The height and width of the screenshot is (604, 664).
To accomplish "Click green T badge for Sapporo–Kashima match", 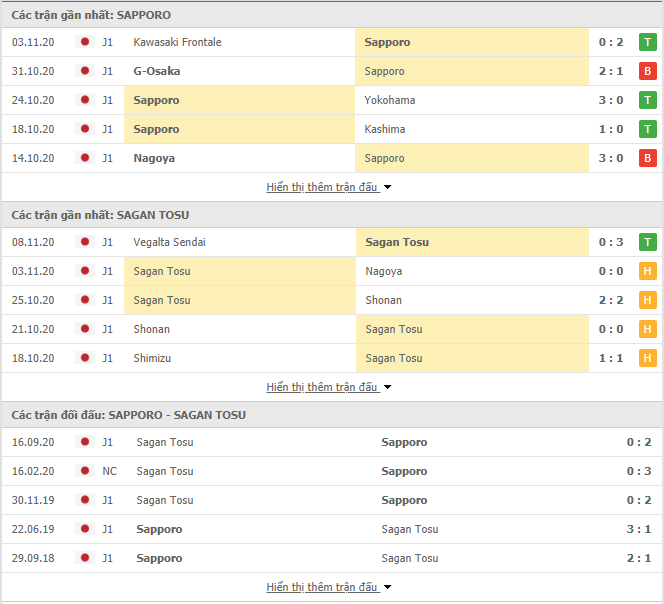I will click(x=647, y=129).
